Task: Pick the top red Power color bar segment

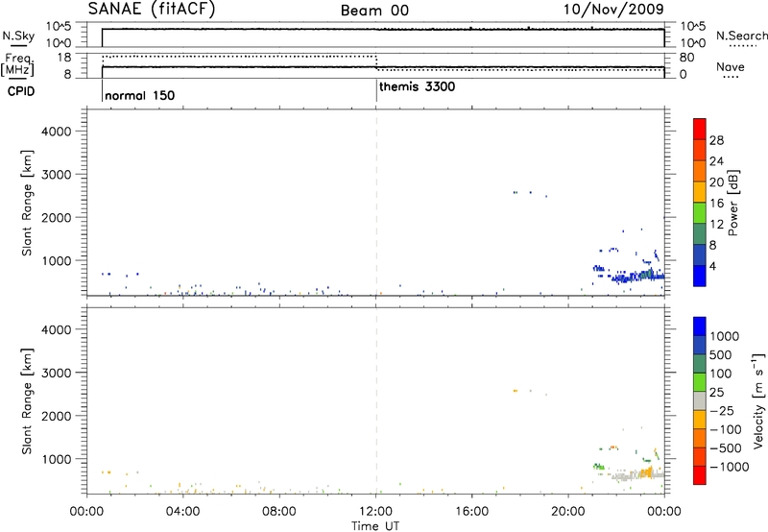Action: click(700, 129)
